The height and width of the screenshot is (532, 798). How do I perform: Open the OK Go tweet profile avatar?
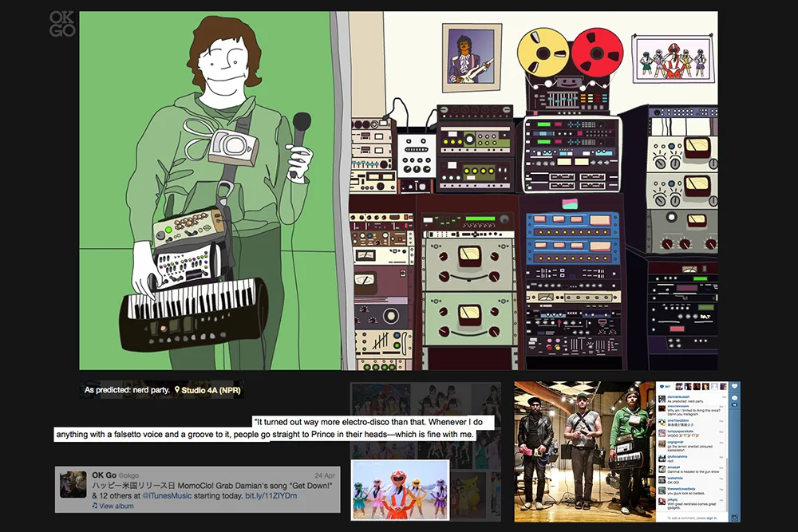(73, 484)
